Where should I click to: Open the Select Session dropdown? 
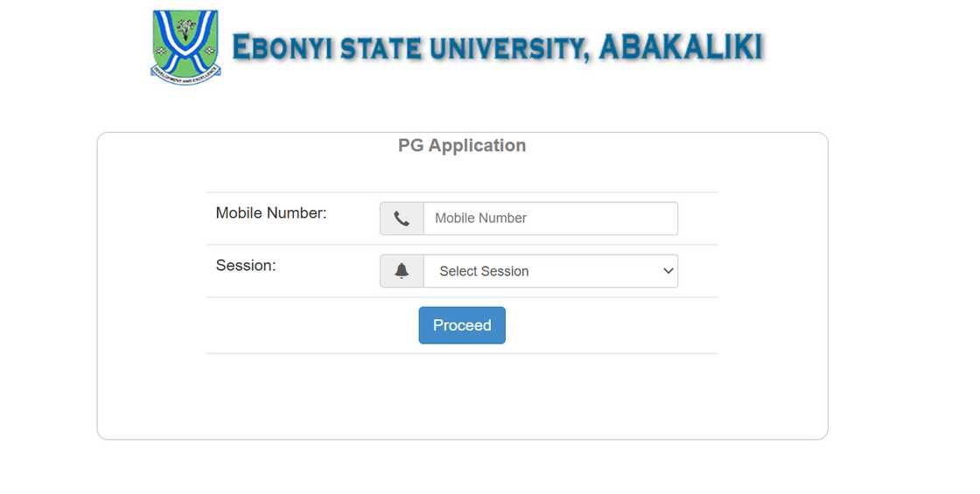(550, 271)
